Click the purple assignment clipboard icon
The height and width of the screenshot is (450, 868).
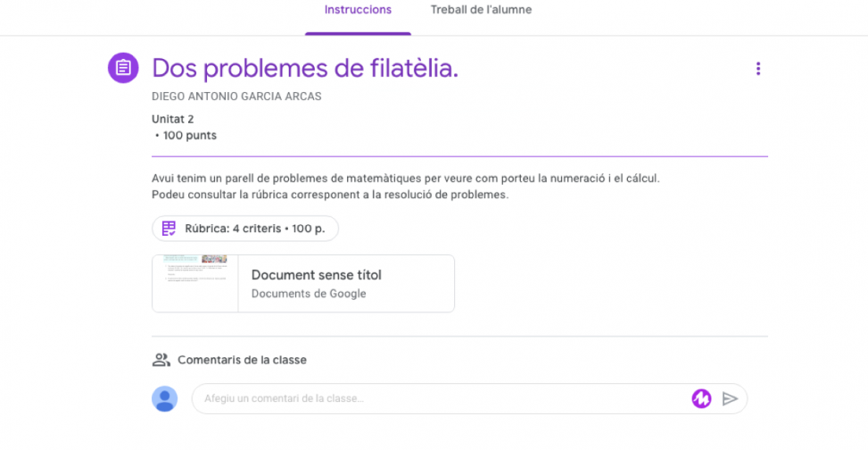click(x=123, y=68)
